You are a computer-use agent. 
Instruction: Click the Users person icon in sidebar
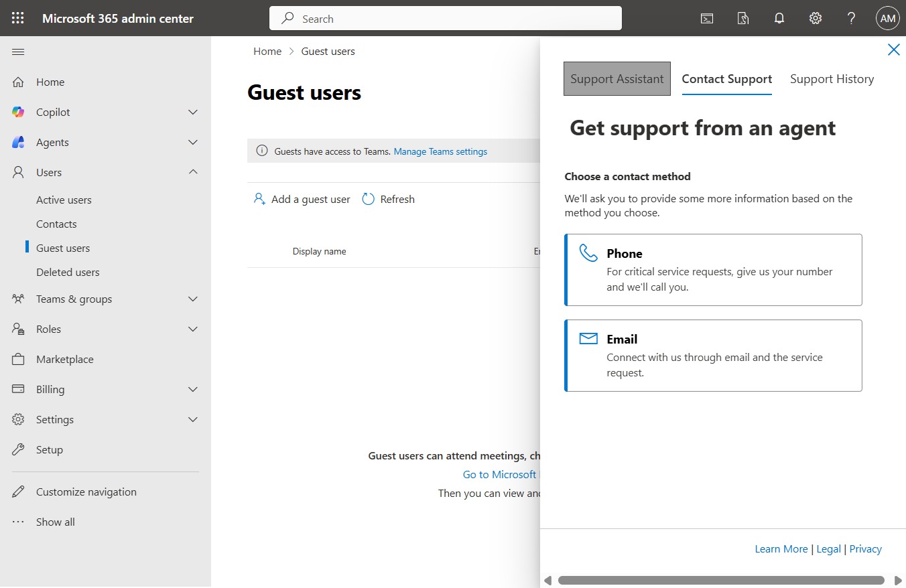(x=18, y=172)
